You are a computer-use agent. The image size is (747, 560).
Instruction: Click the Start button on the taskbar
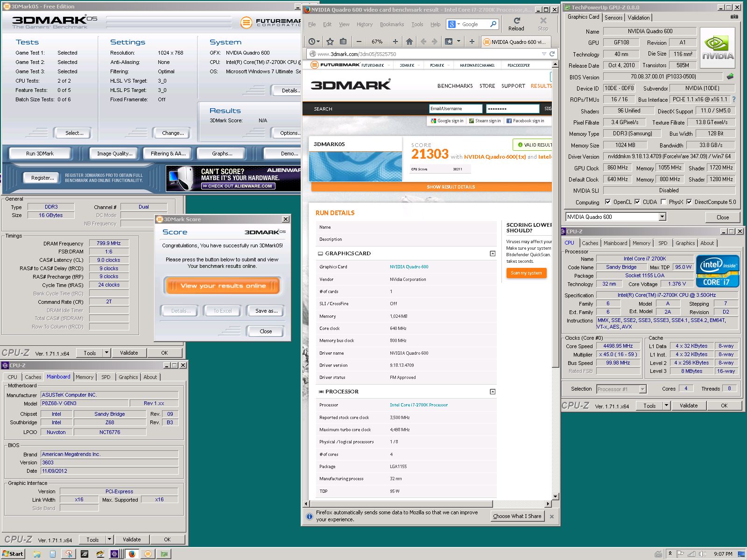click(x=12, y=554)
